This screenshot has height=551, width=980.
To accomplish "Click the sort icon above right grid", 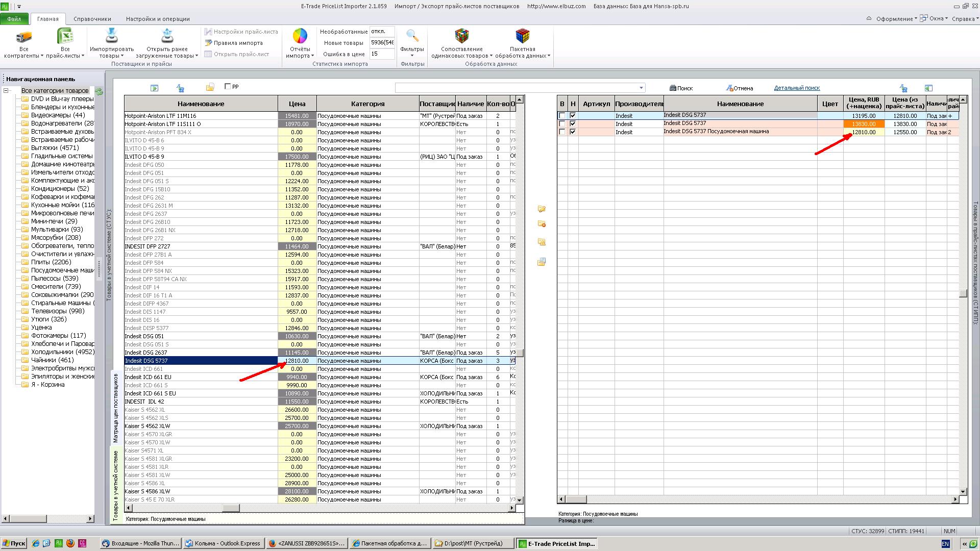I will click(x=903, y=88).
